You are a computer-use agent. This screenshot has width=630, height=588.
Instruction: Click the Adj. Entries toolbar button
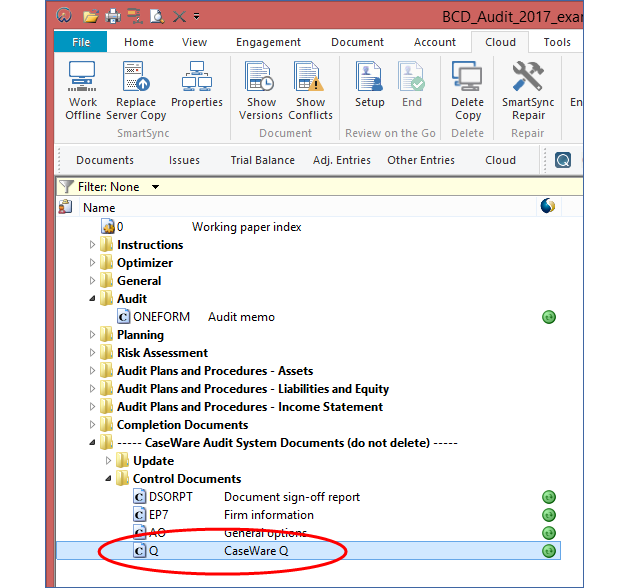[x=341, y=160]
